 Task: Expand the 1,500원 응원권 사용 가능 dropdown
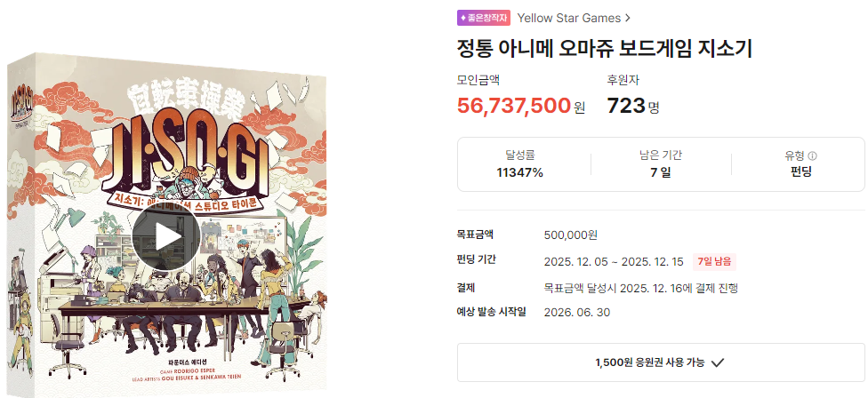pos(661,362)
